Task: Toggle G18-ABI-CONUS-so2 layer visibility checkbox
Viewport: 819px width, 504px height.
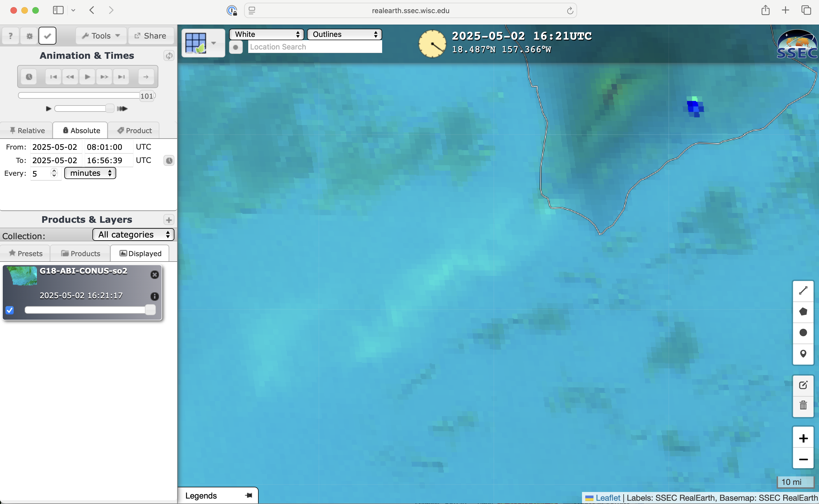Action: pos(10,310)
